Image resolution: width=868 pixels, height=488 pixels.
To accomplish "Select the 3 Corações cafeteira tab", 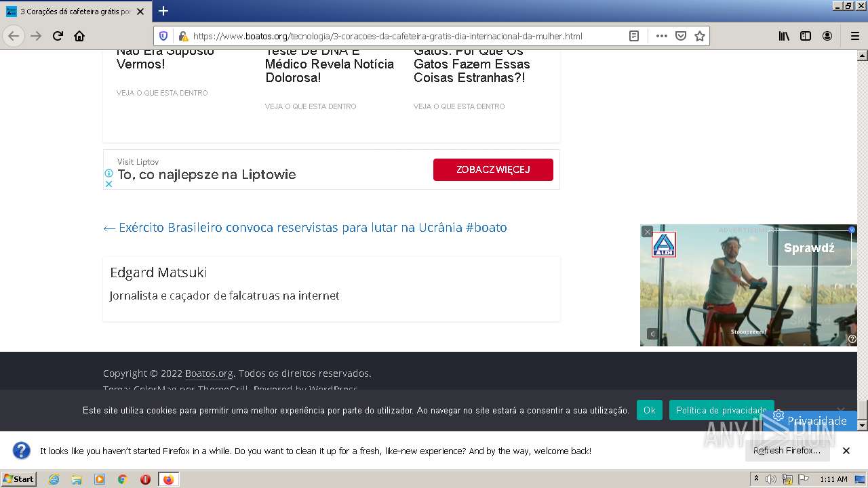I will point(76,12).
